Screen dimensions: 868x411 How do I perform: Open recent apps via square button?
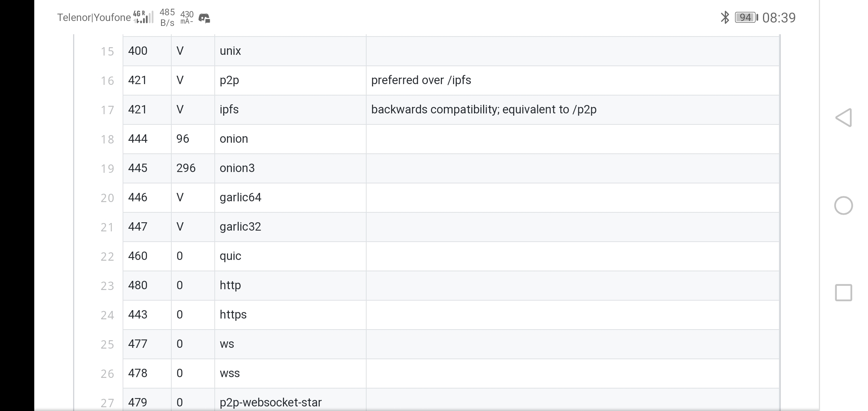pos(843,293)
